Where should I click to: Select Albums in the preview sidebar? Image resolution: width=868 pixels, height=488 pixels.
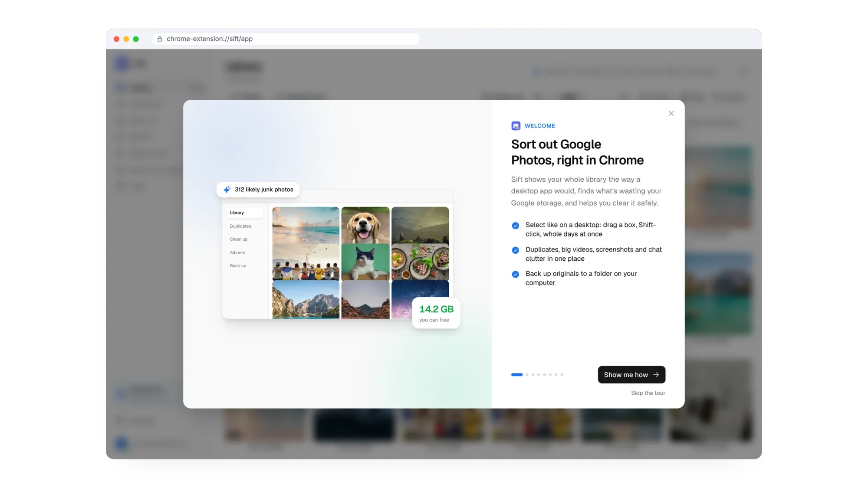pyautogui.click(x=237, y=252)
